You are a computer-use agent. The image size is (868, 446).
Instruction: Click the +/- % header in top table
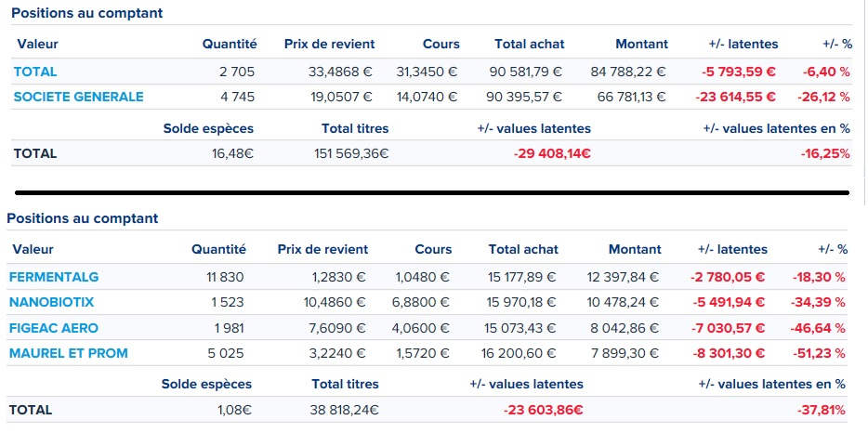point(837,44)
